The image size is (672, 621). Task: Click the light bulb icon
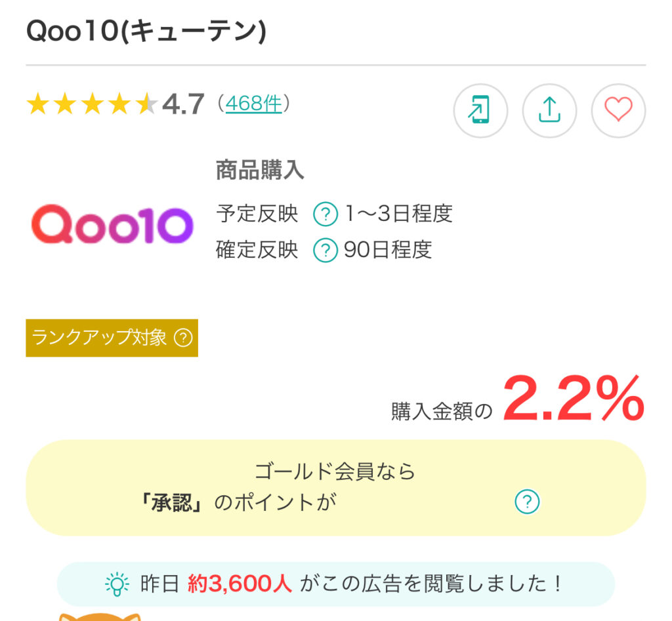tap(117, 584)
